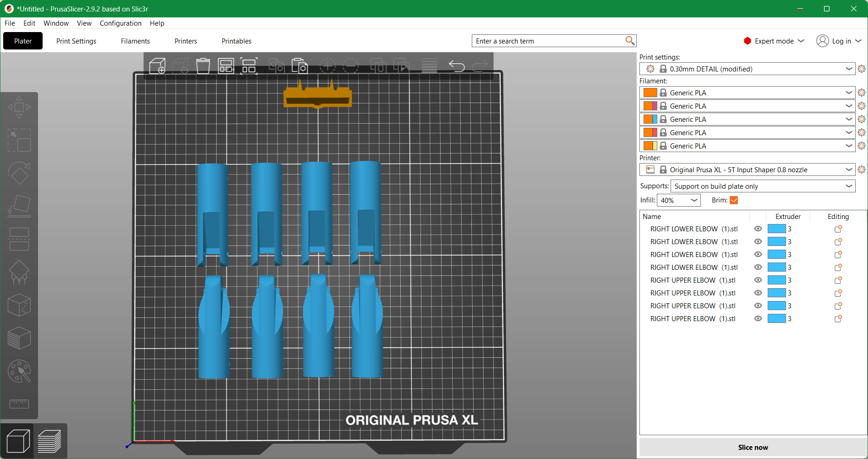Open the Generic PLA dropdown with orange-blue swatch
This screenshot has width=868, height=459.
tap(747, 119)
